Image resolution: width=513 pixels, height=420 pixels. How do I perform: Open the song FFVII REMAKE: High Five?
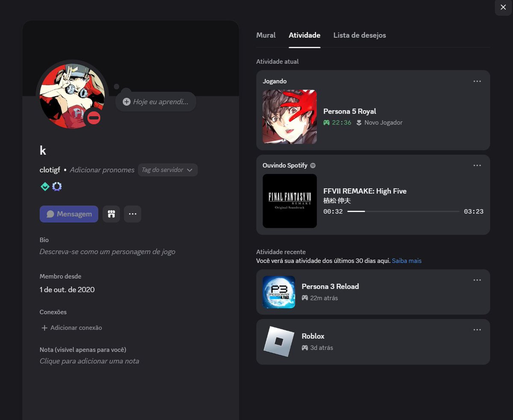pyautogui.click(x=365, y=191)
